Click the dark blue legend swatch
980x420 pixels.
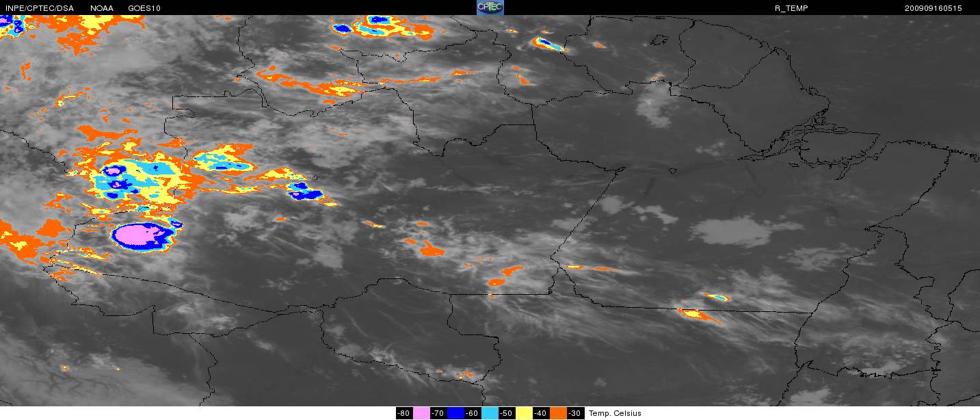point(455,413)
